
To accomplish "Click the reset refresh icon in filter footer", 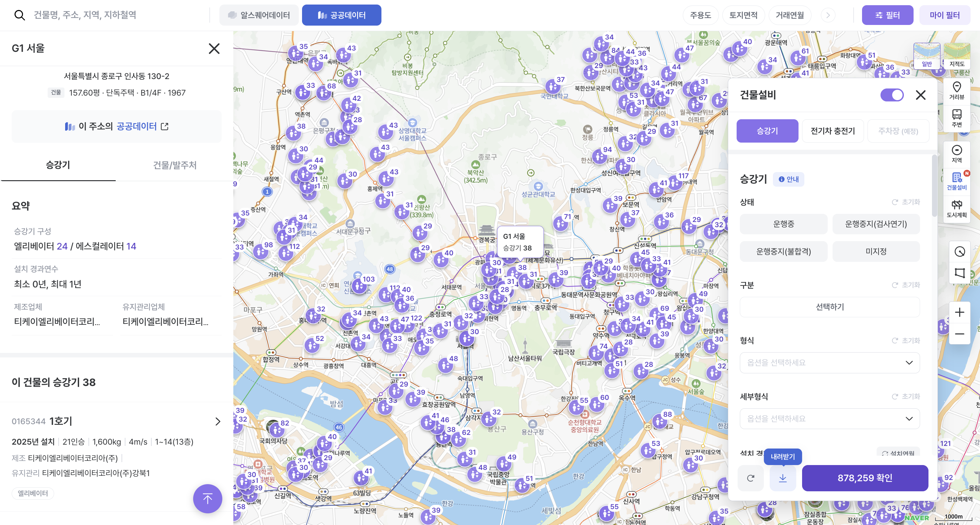I will coord(751,478).
